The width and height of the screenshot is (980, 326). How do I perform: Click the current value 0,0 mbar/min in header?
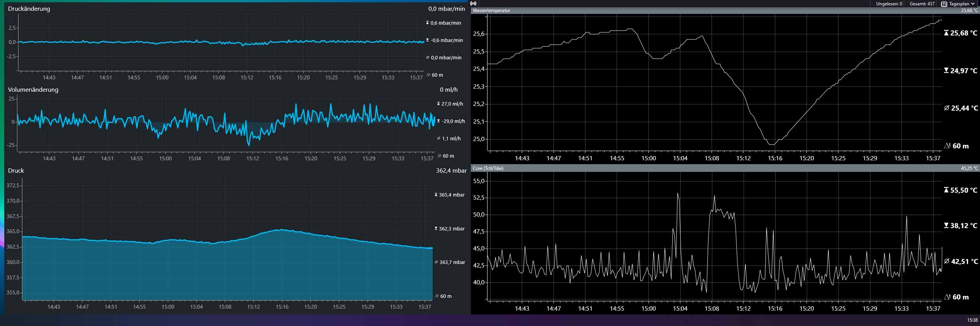(x=447, y=8)
